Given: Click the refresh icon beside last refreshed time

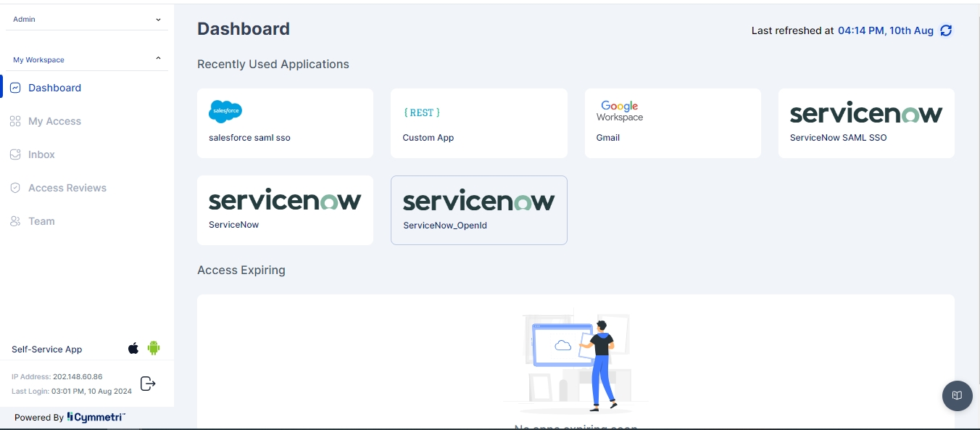Looking at the screenshot, I should click(x=946, y=30).
